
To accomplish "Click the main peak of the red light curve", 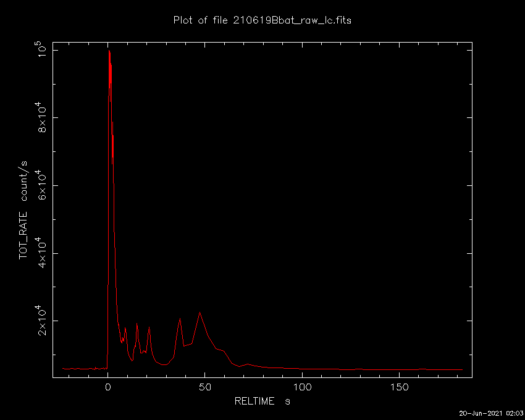I will click(x=109, y=51).
